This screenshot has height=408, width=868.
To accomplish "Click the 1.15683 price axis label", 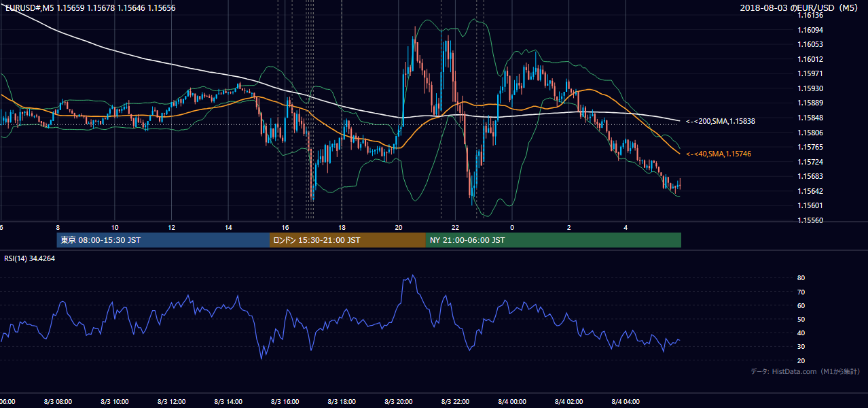I will (811, 177).
